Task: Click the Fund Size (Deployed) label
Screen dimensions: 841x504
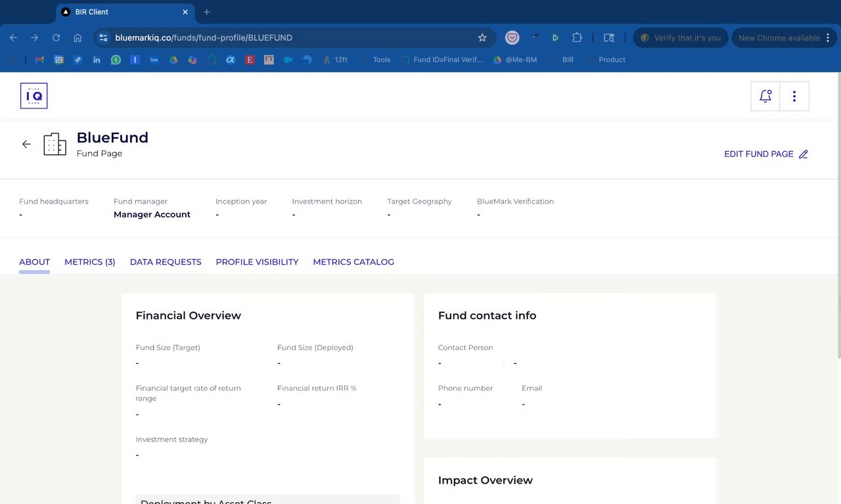Action: click(315, 348)
